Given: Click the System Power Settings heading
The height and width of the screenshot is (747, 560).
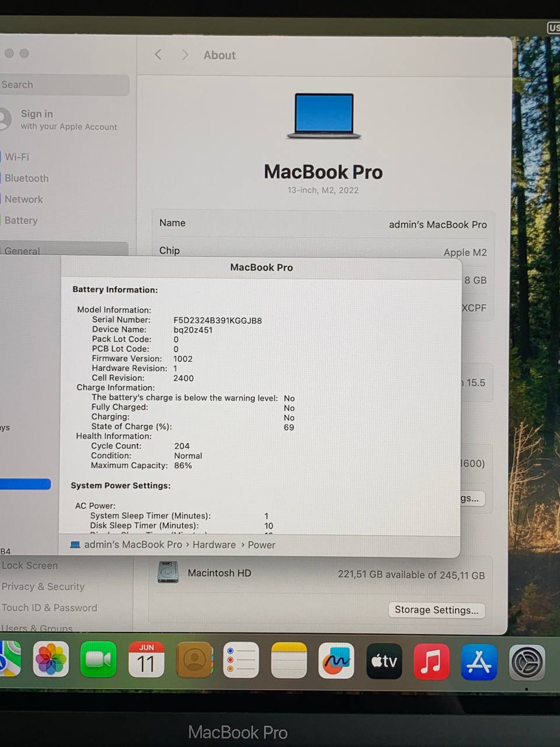Looking at the screenshot, I should [121, 486].
